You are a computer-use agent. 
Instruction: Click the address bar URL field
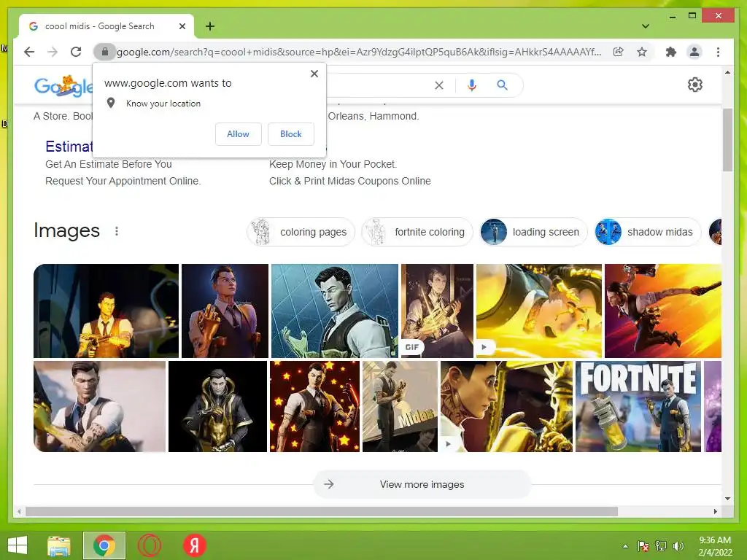pos(359,52)
